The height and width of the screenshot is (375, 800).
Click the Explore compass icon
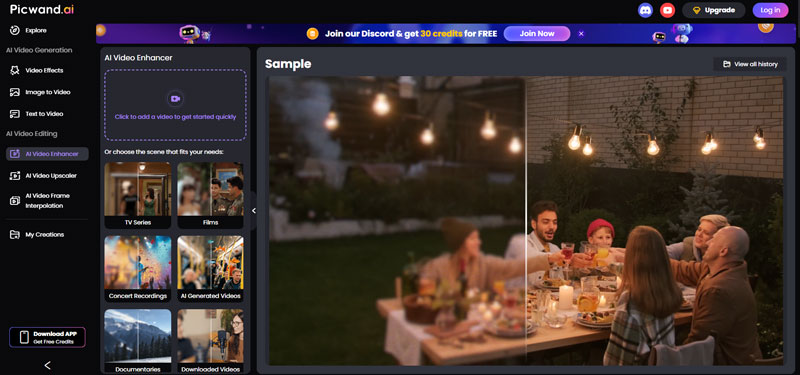[15, 31]
